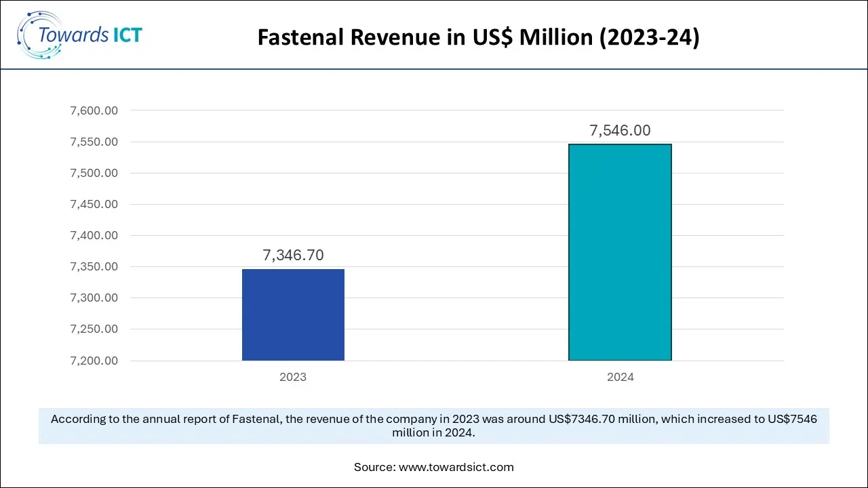Click the 7,550.00 y-axis tick label
The width and height of the screenshot is (868, 488).
94,142
